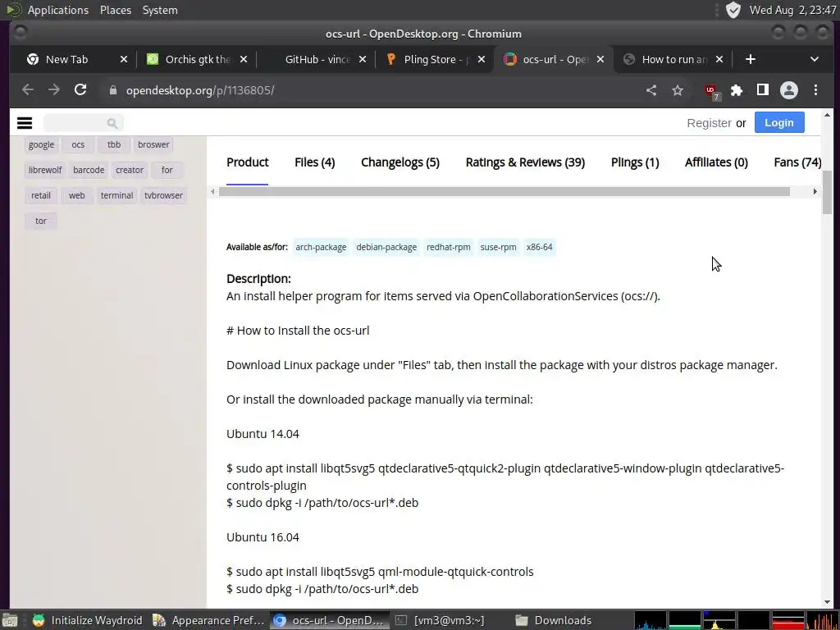The width and height of the screenshot is (840, 630).
Task: Click the Login button
Action: click(779, 123)
